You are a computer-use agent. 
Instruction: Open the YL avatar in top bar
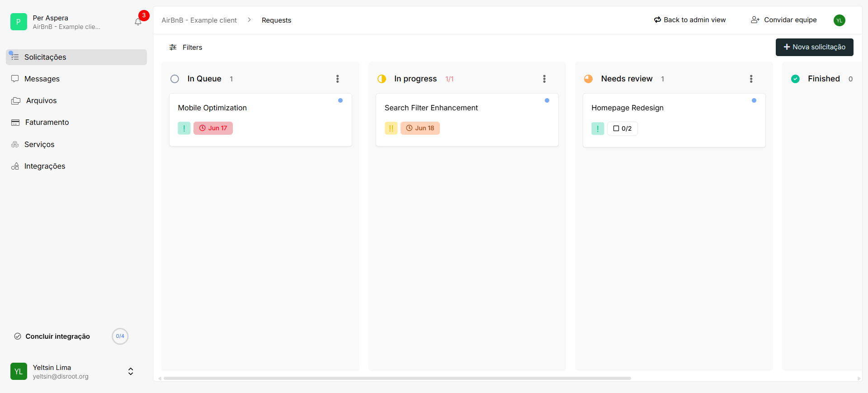(x=840, y=20)
